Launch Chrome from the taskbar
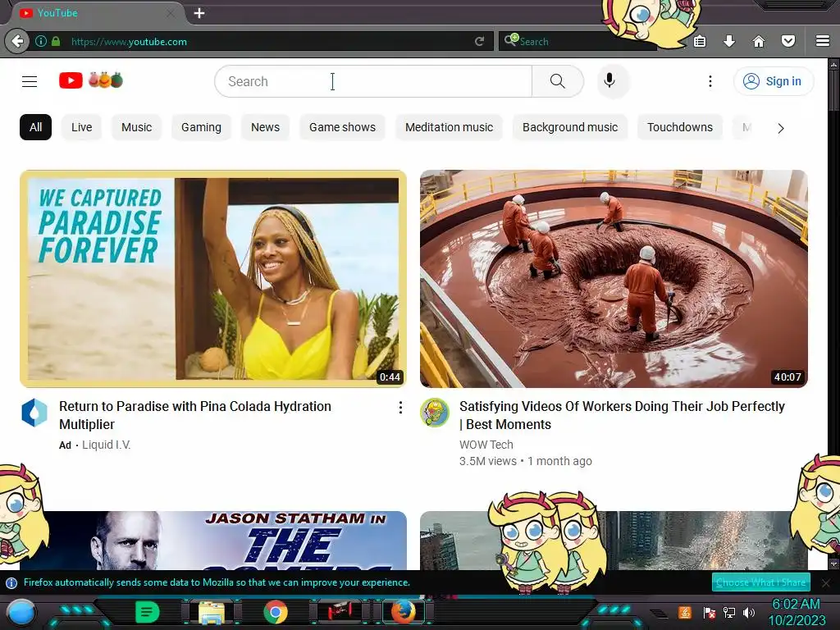840x630 pixels. coord(276,612)
